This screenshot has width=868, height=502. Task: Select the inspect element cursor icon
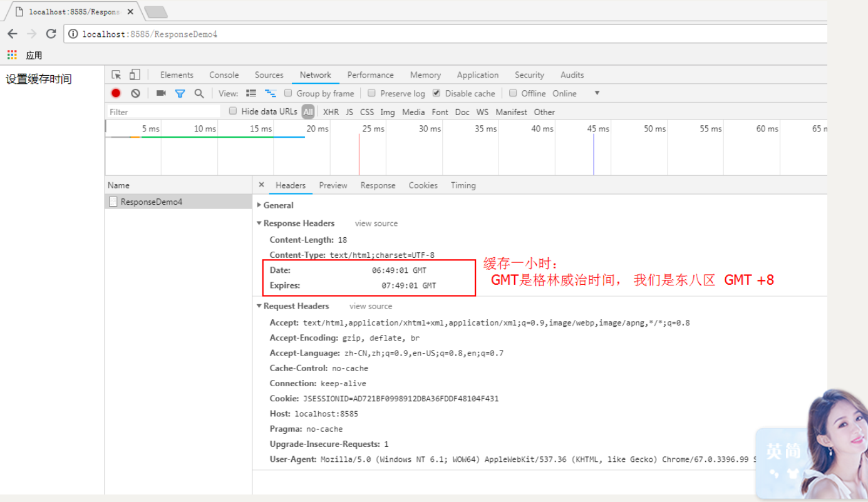[116, 74]
